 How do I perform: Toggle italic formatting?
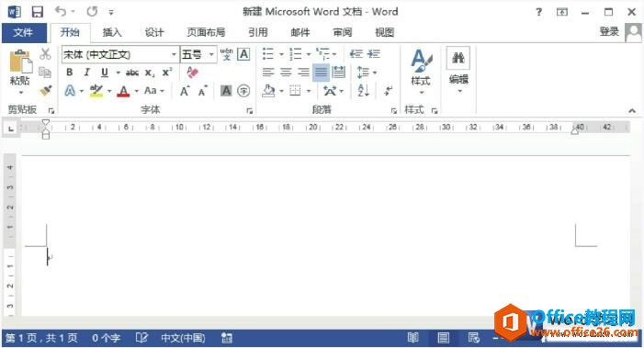pos(86,73)
